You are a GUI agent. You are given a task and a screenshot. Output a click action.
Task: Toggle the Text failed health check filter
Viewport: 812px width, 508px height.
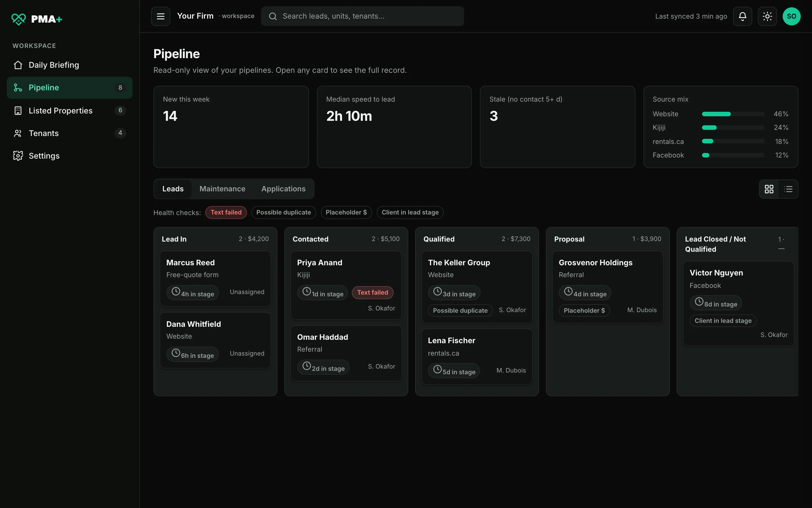pos(226,212)
